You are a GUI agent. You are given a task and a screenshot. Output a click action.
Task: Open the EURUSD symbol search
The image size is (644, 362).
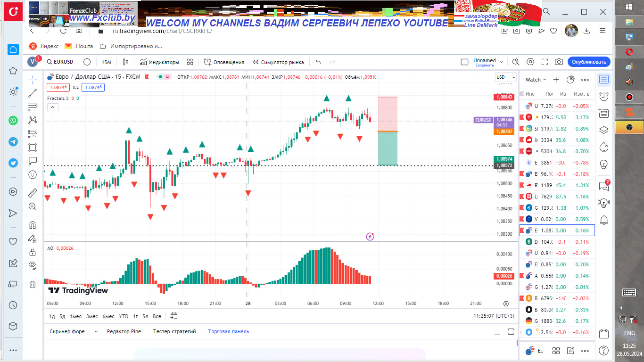(60, 62)
